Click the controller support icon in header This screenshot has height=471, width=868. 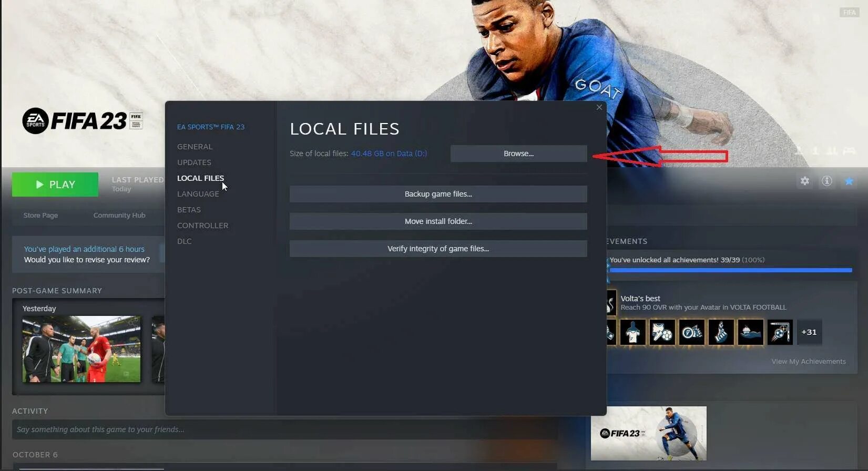[x=849, y=151]
